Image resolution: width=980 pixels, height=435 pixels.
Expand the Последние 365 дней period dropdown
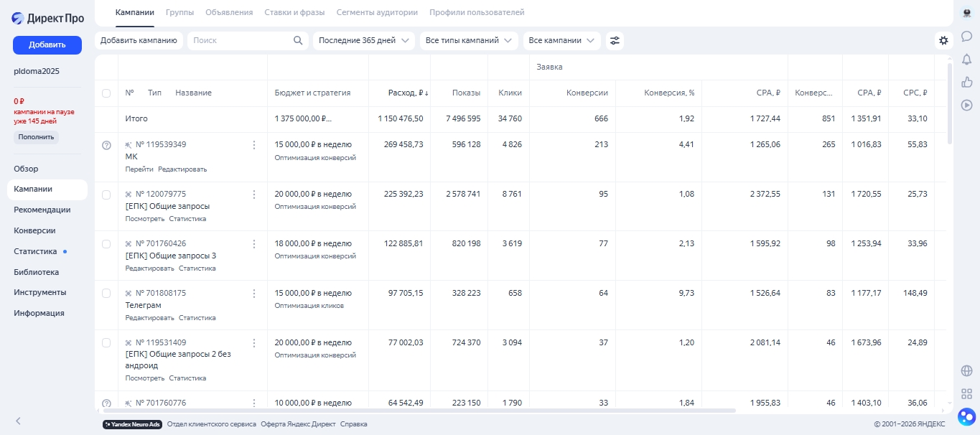366,41
